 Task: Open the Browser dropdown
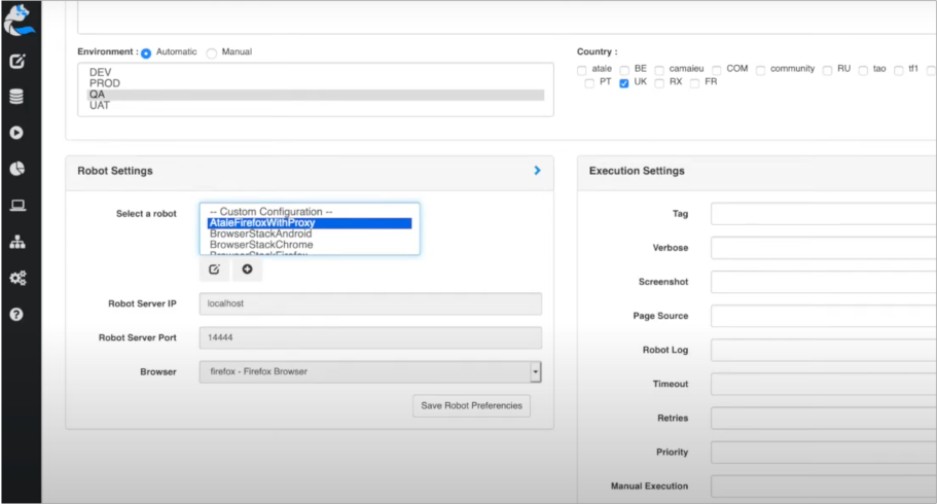(x=370, y=372)
